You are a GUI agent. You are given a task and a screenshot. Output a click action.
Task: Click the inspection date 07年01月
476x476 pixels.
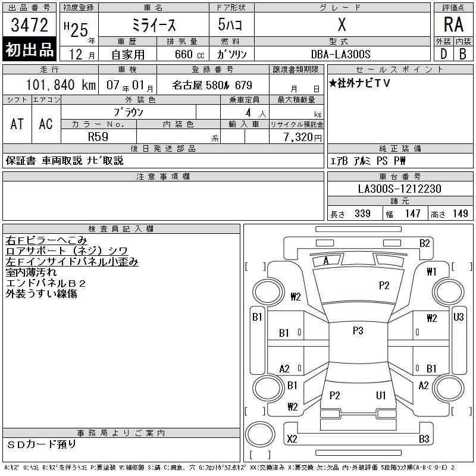130,85
